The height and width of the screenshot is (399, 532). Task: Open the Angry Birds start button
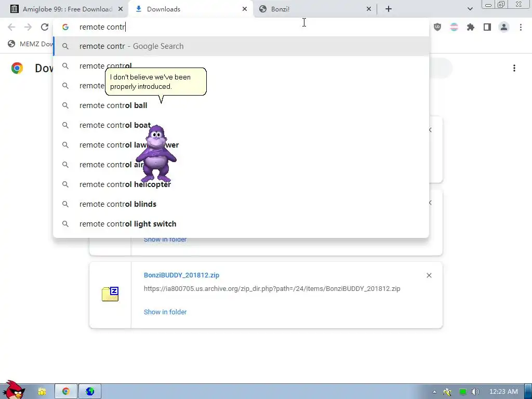tap(14, 390)
